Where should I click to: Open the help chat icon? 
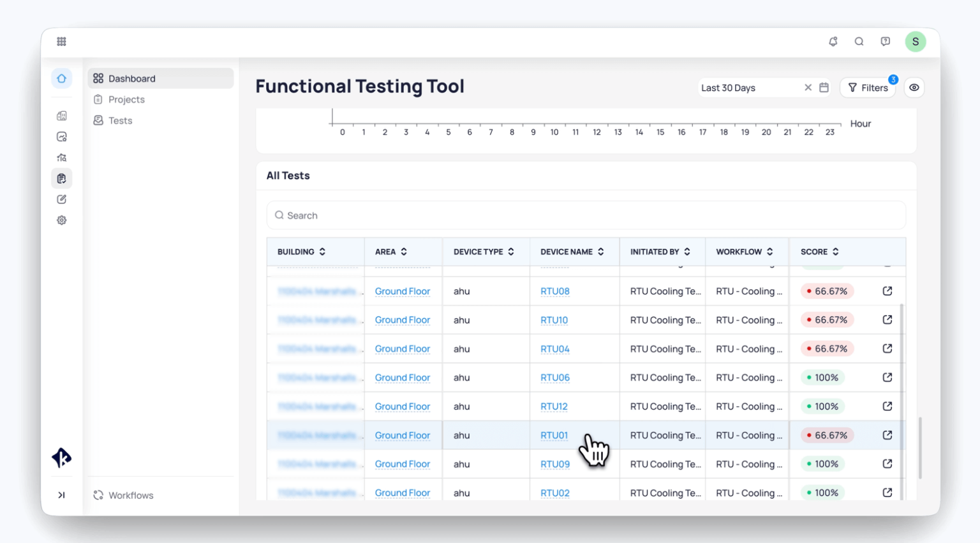(x=885, y=41)
